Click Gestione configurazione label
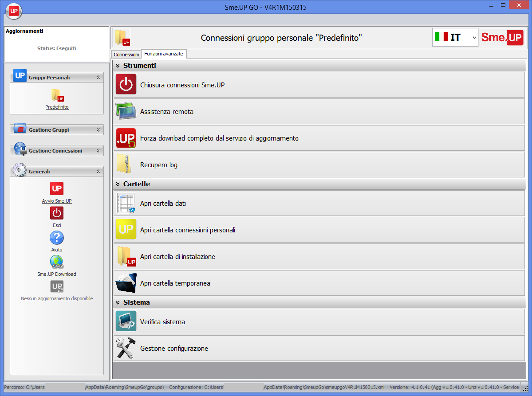 point(174,349)
